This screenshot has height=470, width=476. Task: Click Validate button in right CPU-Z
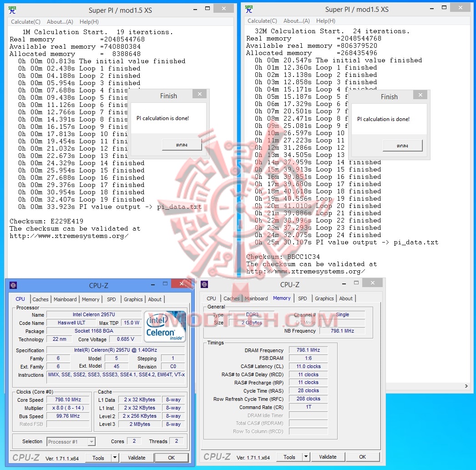pos(328,457)
